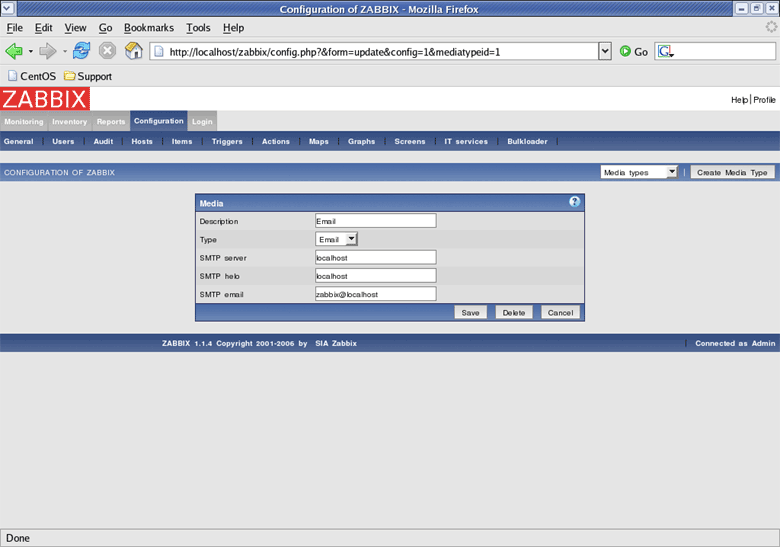
Task: Switch to the Monitoring tab
Action: pos(23,122)
